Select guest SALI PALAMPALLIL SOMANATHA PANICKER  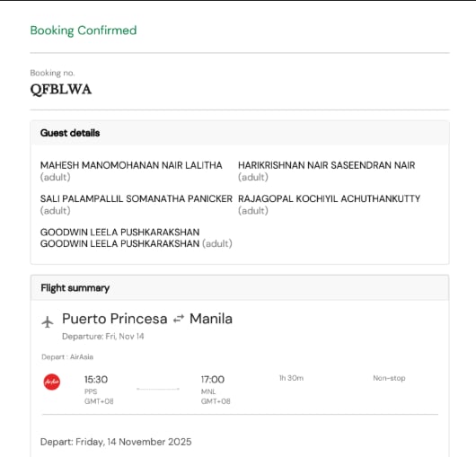pos(137,198)
